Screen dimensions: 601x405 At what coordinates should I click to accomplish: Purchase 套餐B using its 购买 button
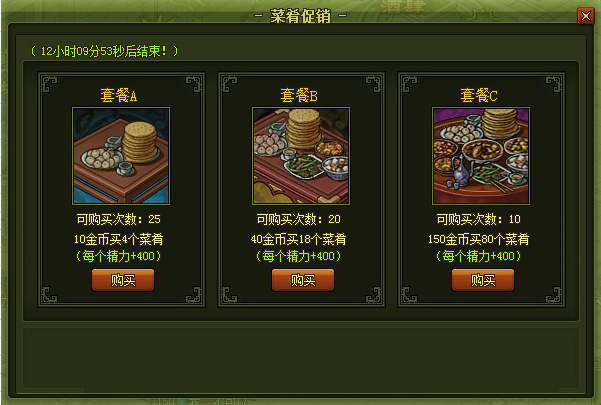(303, 280)
